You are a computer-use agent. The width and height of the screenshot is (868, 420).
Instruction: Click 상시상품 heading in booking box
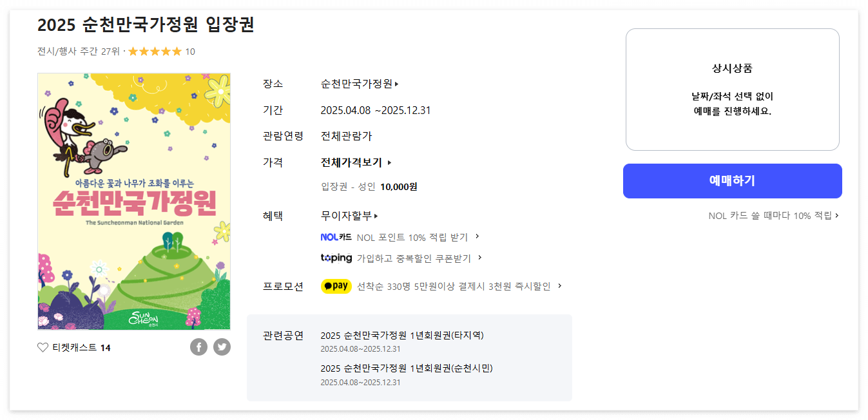[x=732, y=68]
